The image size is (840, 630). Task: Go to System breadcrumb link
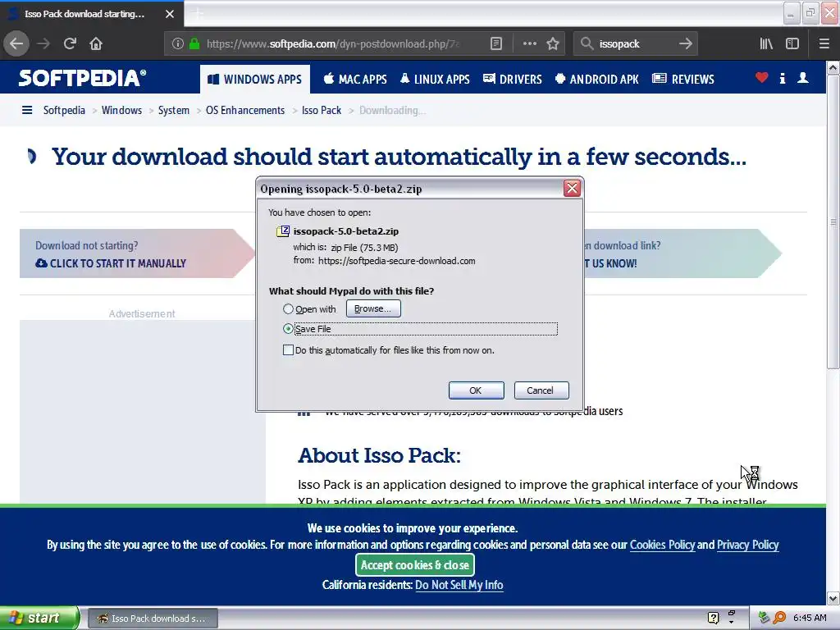coord(174,111)
